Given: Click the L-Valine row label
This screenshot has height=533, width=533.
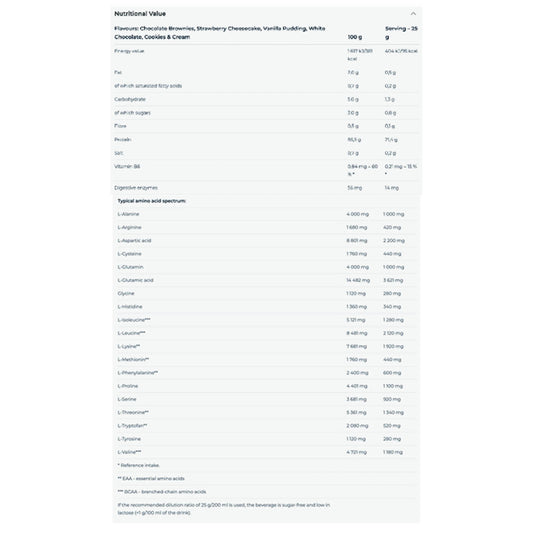Looking at the screenshot, I should pos(129,452).
